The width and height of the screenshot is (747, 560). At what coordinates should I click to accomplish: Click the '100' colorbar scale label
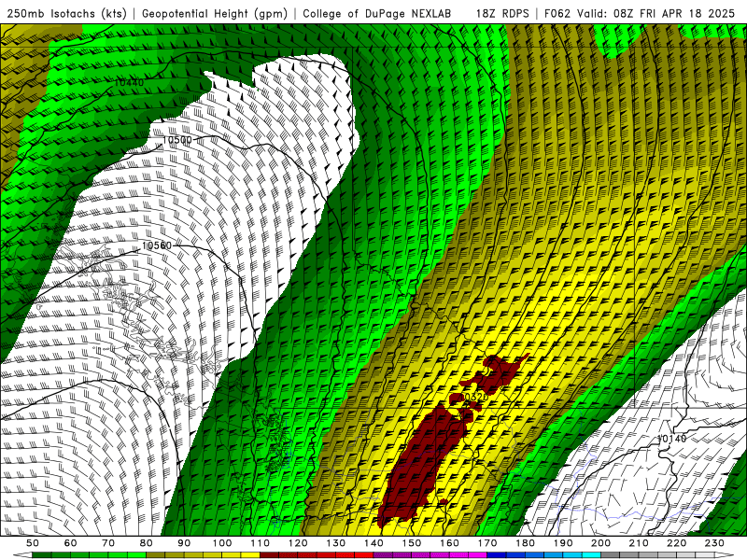pyautogui.click(x=222, y=543)
